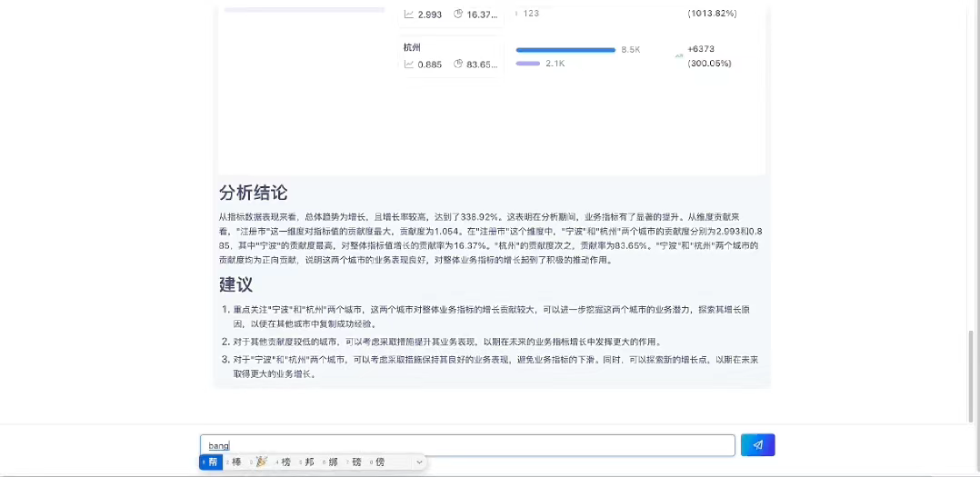This screenshot has width=980, height=477.
Task: Choose IME candidate 绑
Action: pyautogui.click(x=333, y=462)
